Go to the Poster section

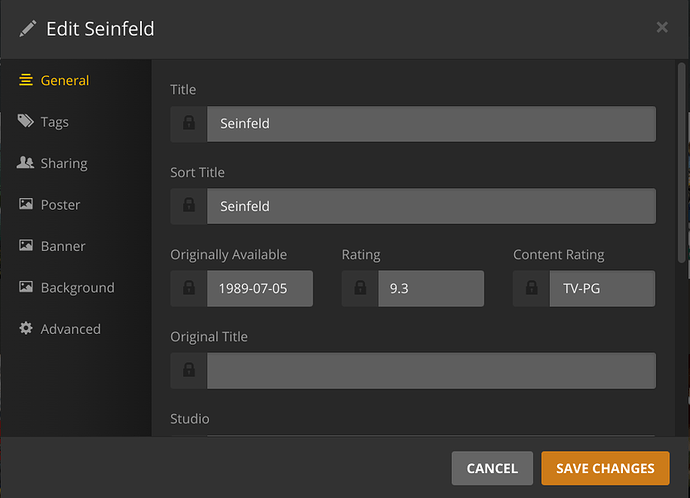click(x=60, y=205)
